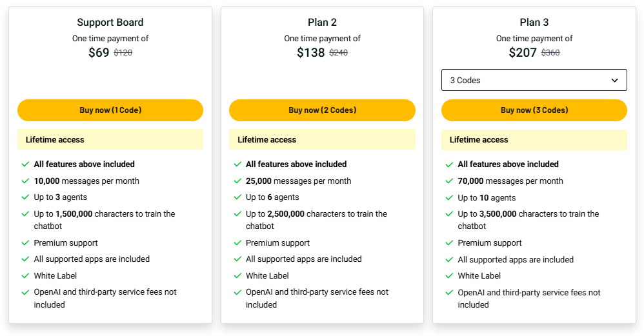Click the White Label checkmark in Plan 3
This screenshot has width=644, height=336.
coord(449,276)
